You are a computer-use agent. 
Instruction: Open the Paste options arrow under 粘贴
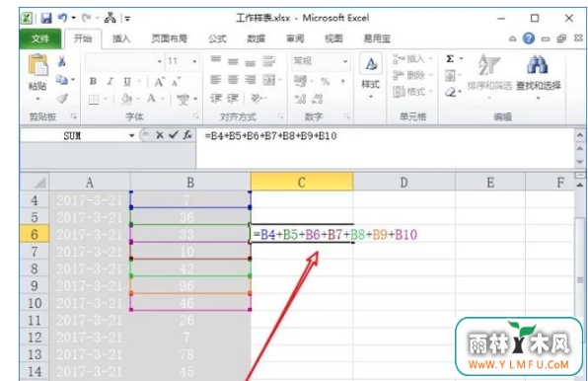coord(37,100)
